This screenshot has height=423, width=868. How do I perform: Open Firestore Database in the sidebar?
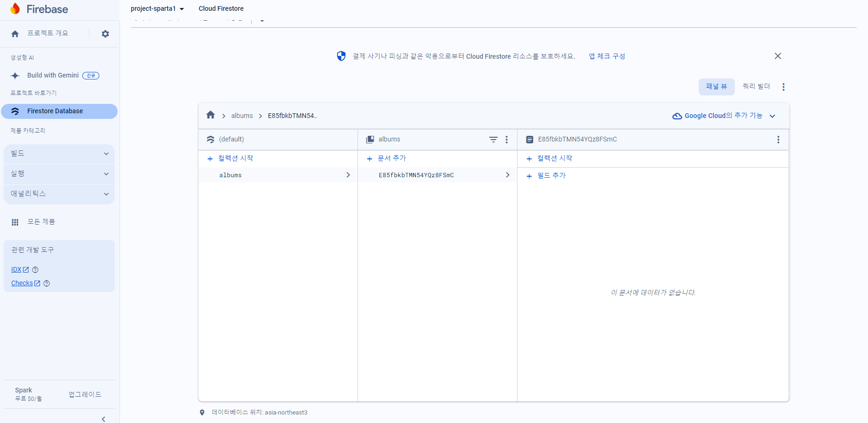tap(59, 111)
